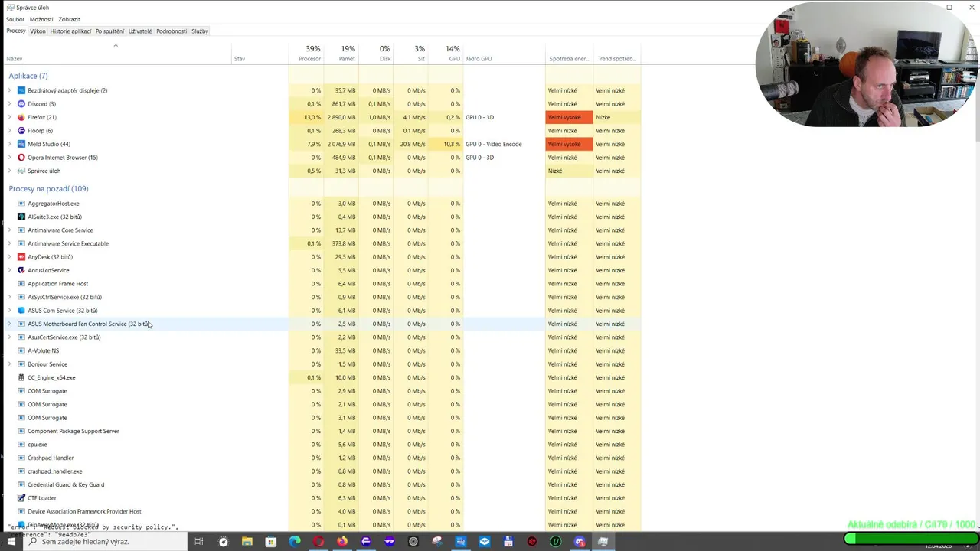
Task: Expand the Discord (3) process group
Action: coord(10,104)
